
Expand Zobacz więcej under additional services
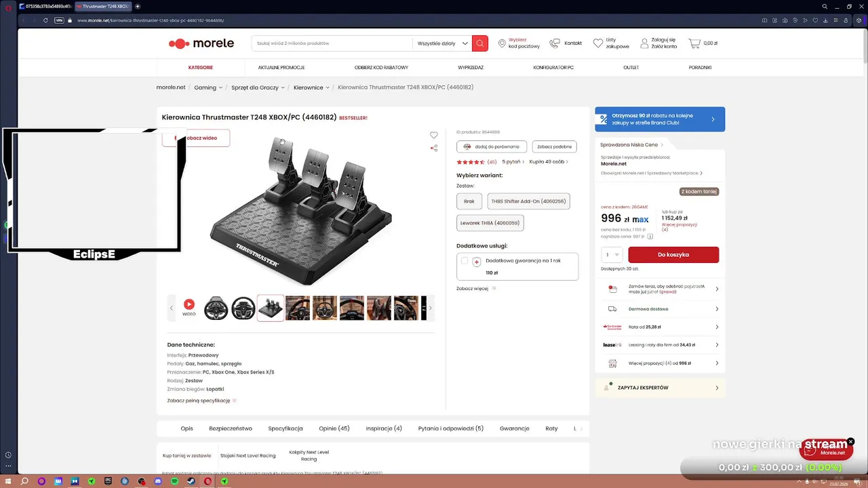[x=476, y=288]
